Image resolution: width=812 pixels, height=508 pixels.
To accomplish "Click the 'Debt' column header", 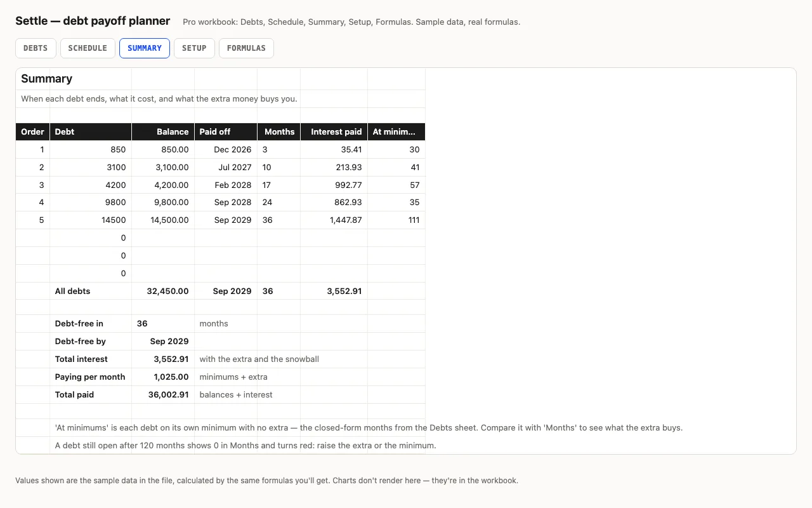I will [91, 131].
